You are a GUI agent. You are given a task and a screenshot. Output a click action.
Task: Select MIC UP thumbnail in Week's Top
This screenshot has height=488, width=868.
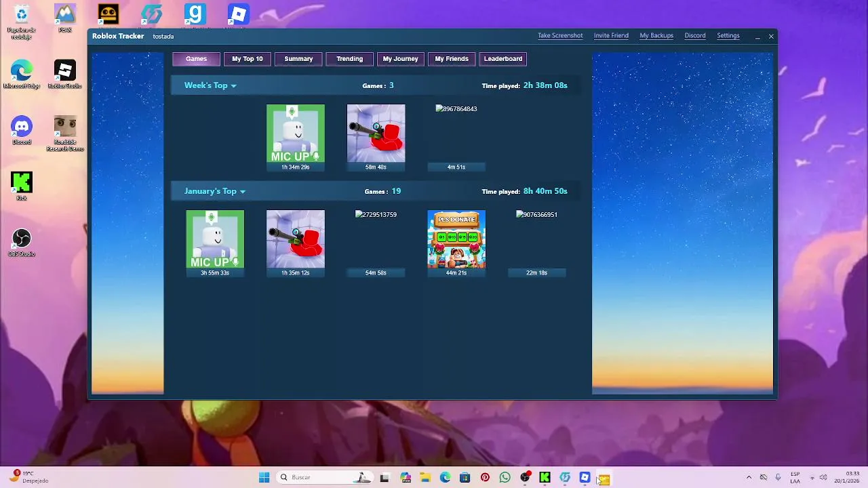296,134
